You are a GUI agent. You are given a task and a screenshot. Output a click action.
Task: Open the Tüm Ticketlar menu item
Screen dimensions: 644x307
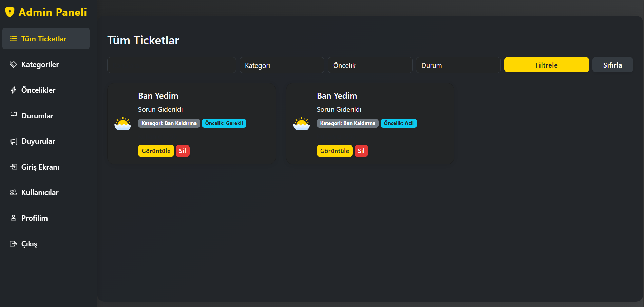pyautogui.click(x=46, y=39)
